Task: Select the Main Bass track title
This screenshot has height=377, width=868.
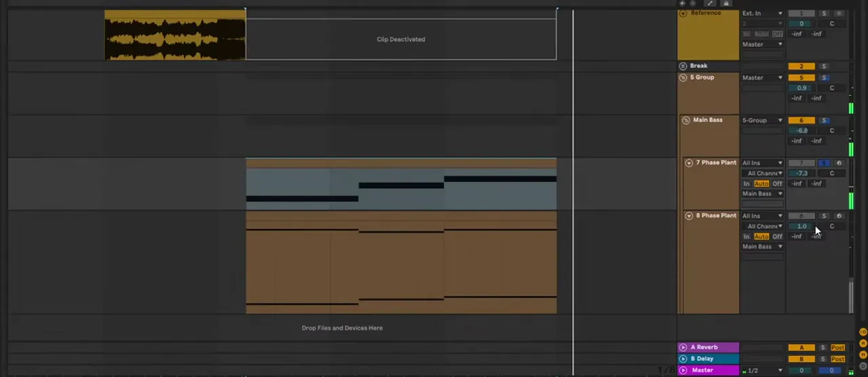Action: [x=707, y=120]
